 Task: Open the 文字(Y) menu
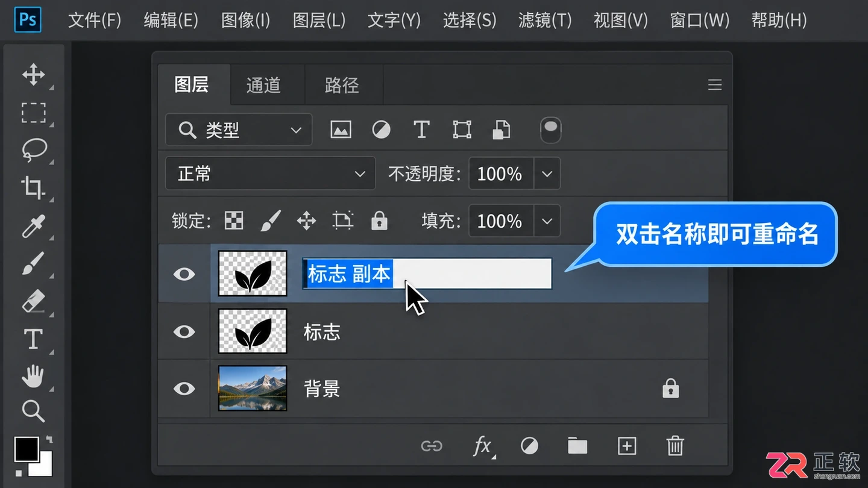[x=394, y=20]
